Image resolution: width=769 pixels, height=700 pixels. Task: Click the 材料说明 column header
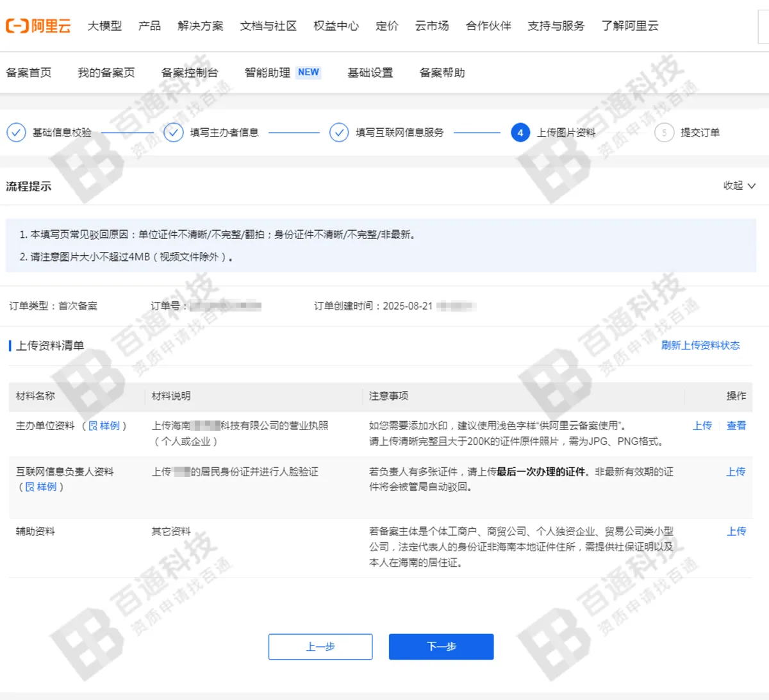pos(171,396)
